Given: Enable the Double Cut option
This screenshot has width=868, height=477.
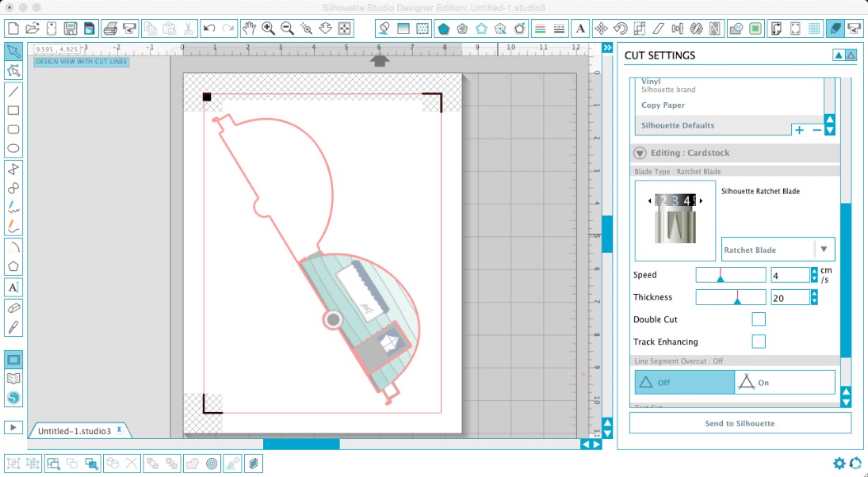Looking at the screenshot, I should pos(759,319).
